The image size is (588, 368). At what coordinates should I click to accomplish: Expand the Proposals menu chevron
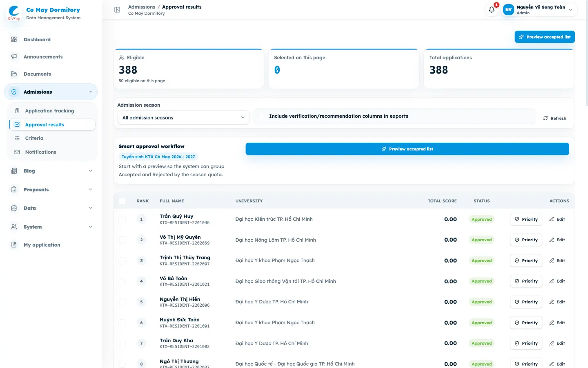(x=90, y=190)
